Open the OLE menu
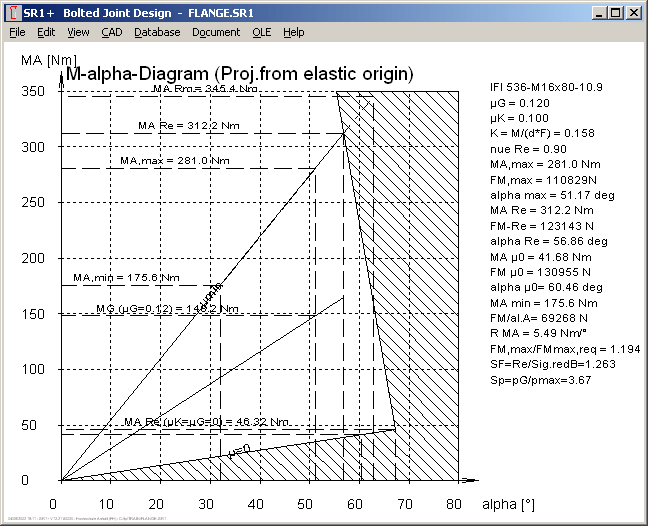 [x=261, y=32]
